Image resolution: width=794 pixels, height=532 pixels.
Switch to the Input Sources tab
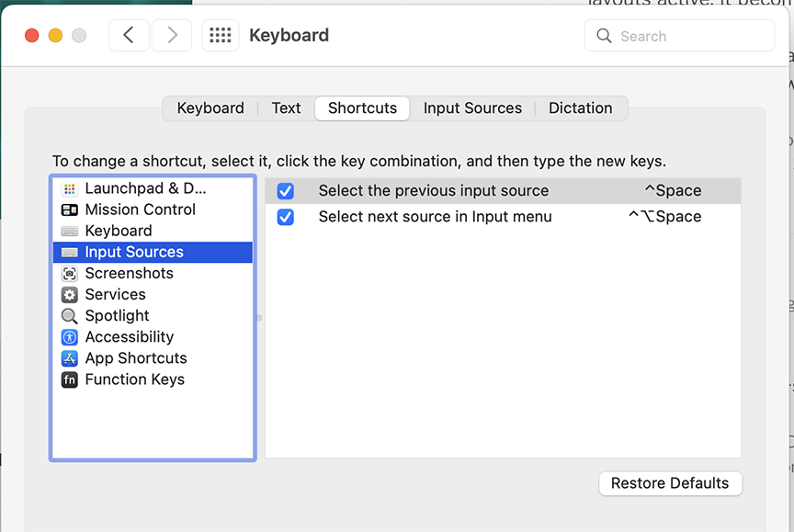472,108
